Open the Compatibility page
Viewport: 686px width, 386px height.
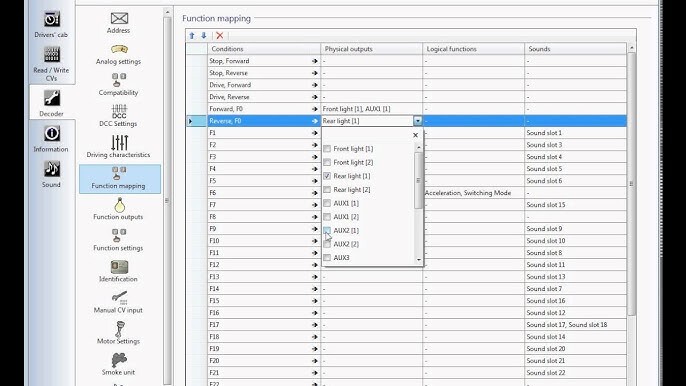tap(119, 84)
